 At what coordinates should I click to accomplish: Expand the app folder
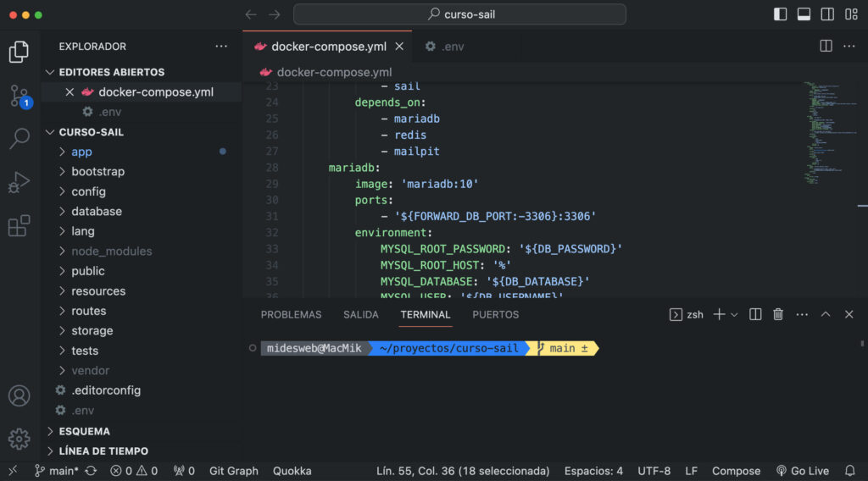(x=81, y=152)
